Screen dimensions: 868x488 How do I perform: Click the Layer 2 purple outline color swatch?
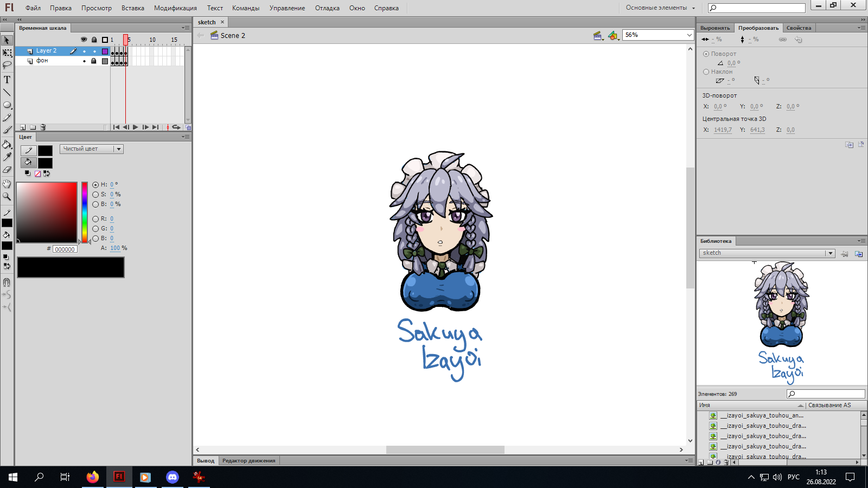105,52
